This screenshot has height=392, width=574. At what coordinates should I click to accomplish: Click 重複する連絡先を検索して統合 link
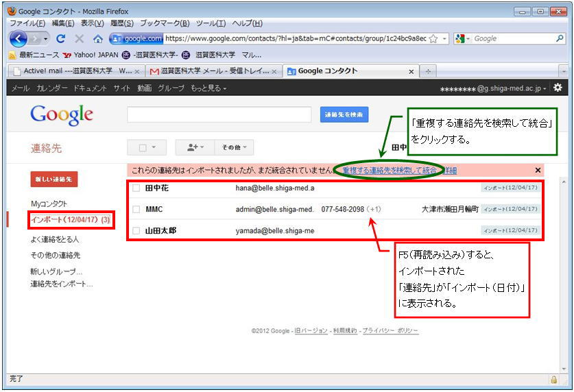click(390, 171)
